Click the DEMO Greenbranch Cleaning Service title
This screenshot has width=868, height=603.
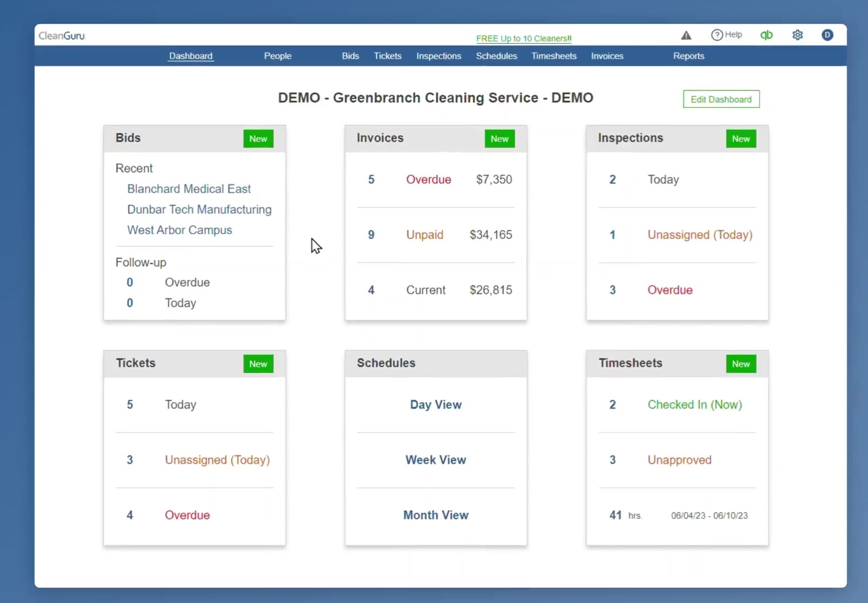tap(436, 98)
